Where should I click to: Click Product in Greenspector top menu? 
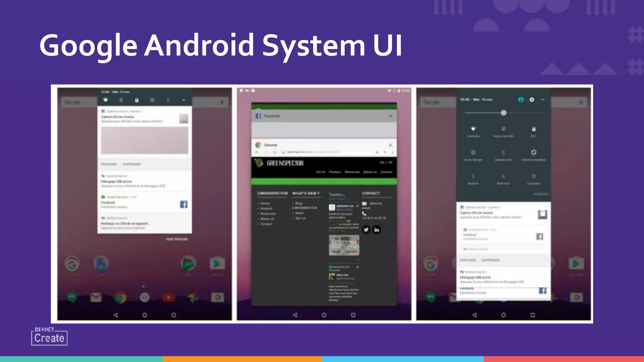tap(335, 172)
